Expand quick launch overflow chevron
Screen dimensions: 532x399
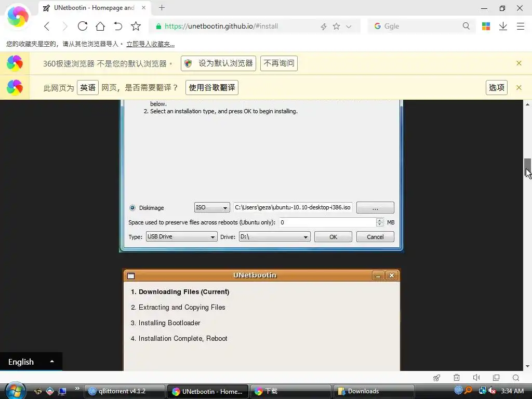[77, 389]
